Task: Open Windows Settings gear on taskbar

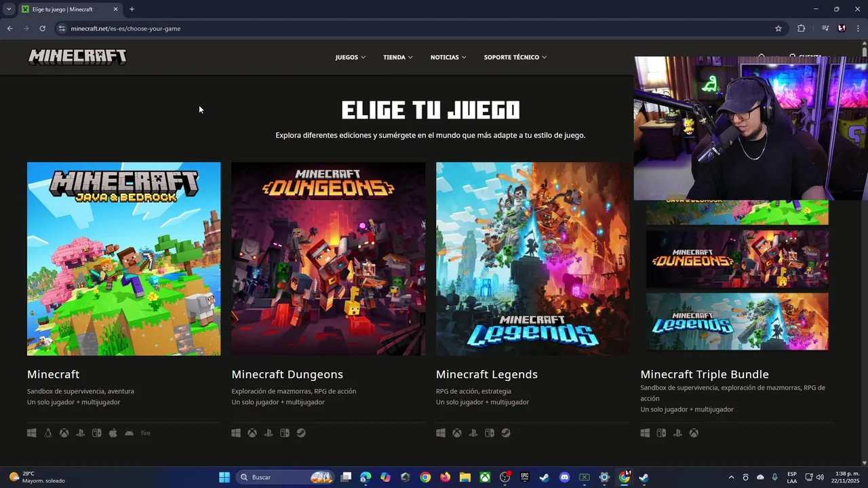Action: (x=604, y=477)
